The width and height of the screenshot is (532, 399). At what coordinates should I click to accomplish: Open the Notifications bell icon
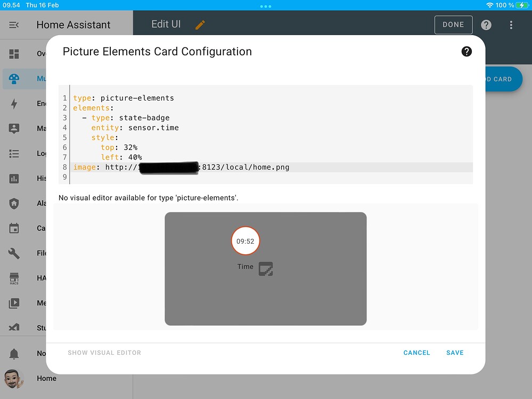(x=14, y=354)
